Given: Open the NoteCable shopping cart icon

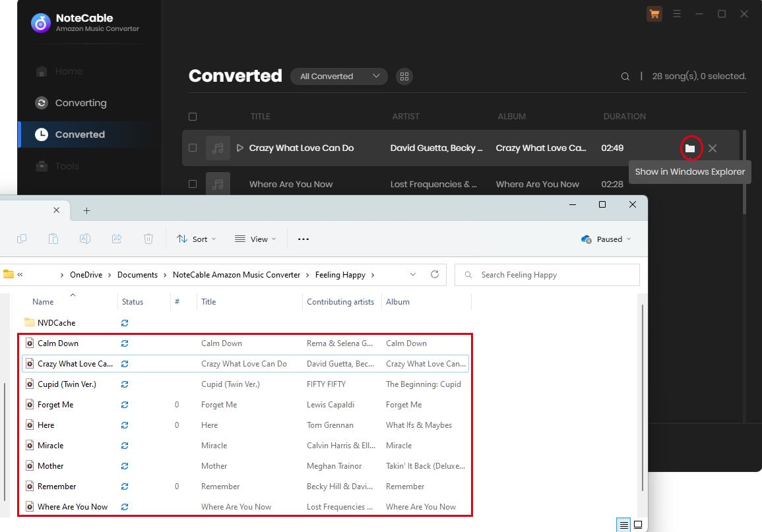Looking at the screenshot, I should click(654, 14).
